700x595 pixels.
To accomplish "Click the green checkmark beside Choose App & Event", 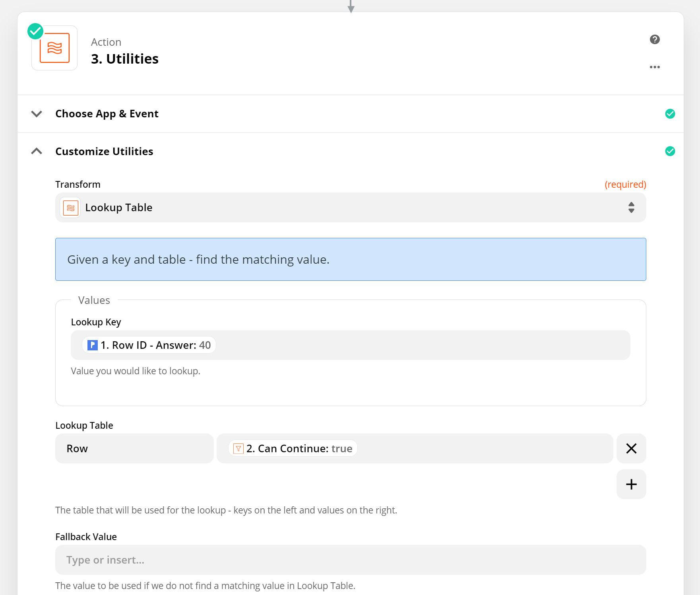I will (670, 114).
